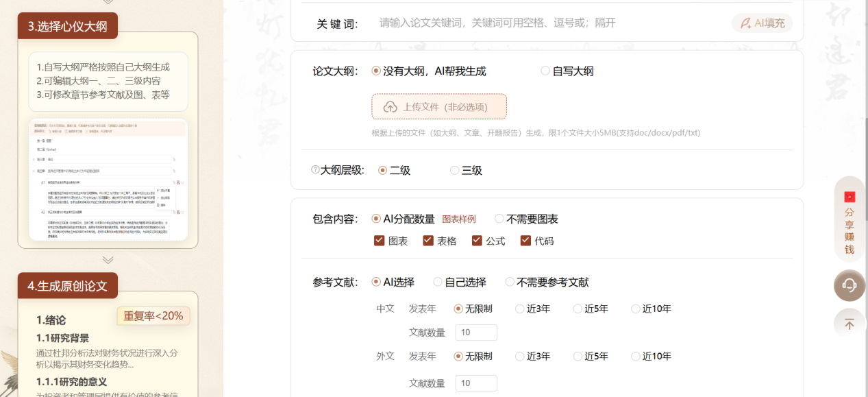Open the 图表样例 link

pyautogui.click(x=459, y=219)
